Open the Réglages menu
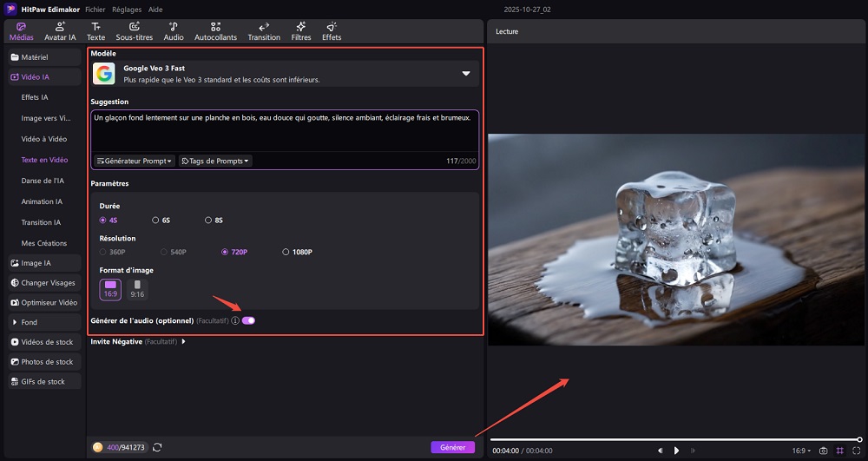868x461 pixels. [127, 9]
